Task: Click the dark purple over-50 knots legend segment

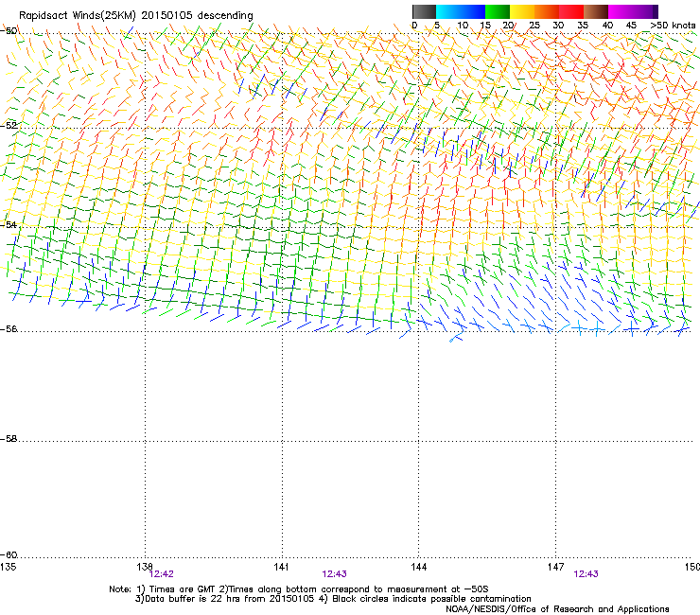Action: point(655,11)
